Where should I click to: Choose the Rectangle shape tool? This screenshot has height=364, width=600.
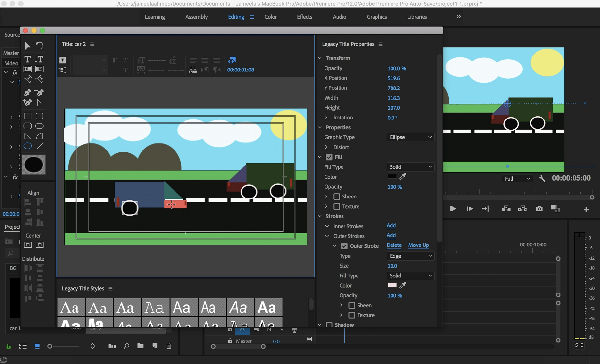pyautogui.click(x=27, y=116)
